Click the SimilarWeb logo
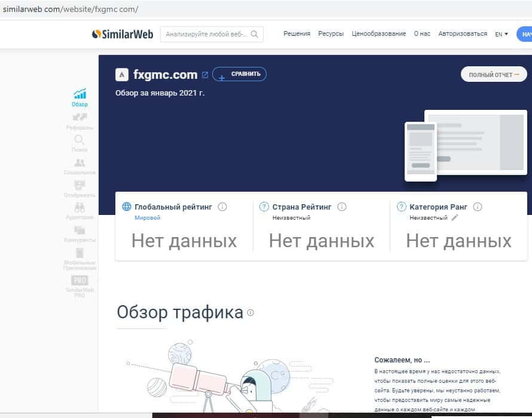532x418 pixels. coord(123,34)
